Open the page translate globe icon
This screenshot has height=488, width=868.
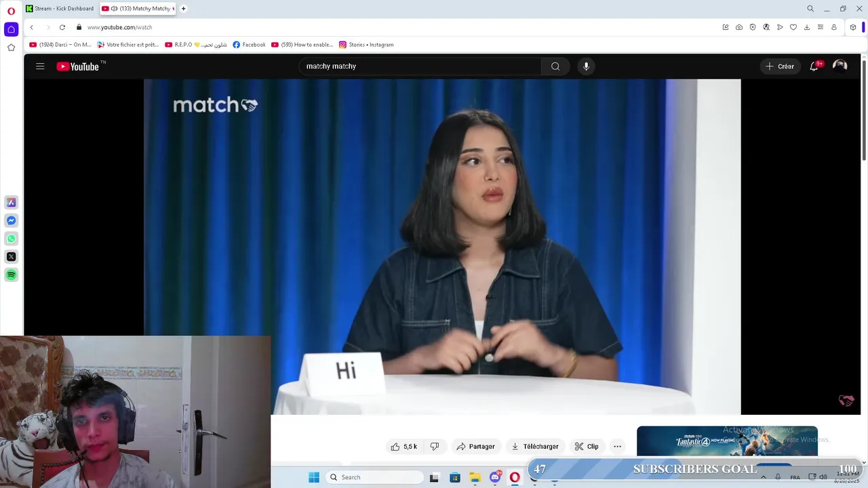click(766, 27)
